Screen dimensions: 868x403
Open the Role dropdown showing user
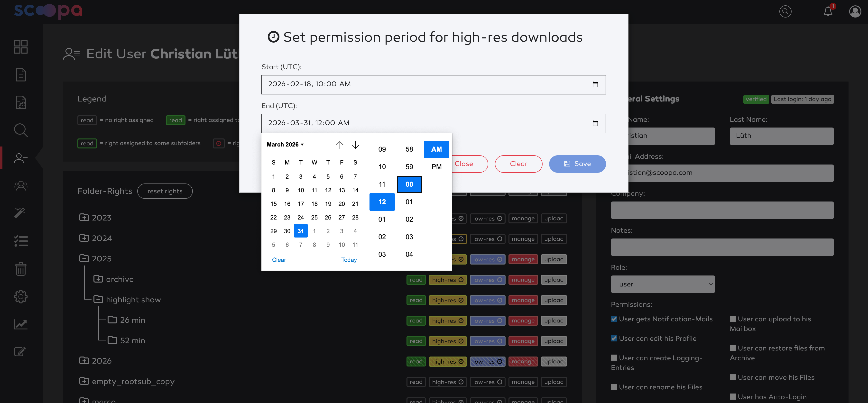[x=663, y=284]
